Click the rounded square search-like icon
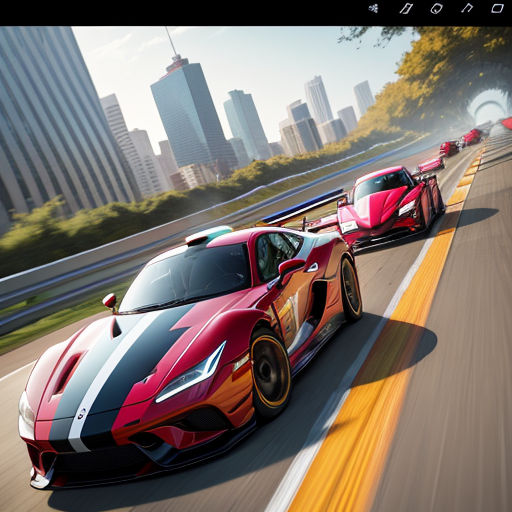The height and width of the screenshot is (512, 512). (436, 8)
